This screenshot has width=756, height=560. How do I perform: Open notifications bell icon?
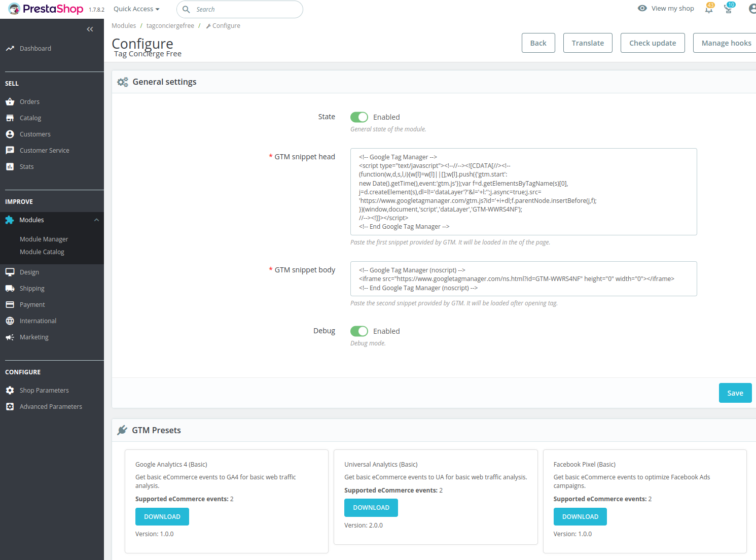[x=709, y=8]
